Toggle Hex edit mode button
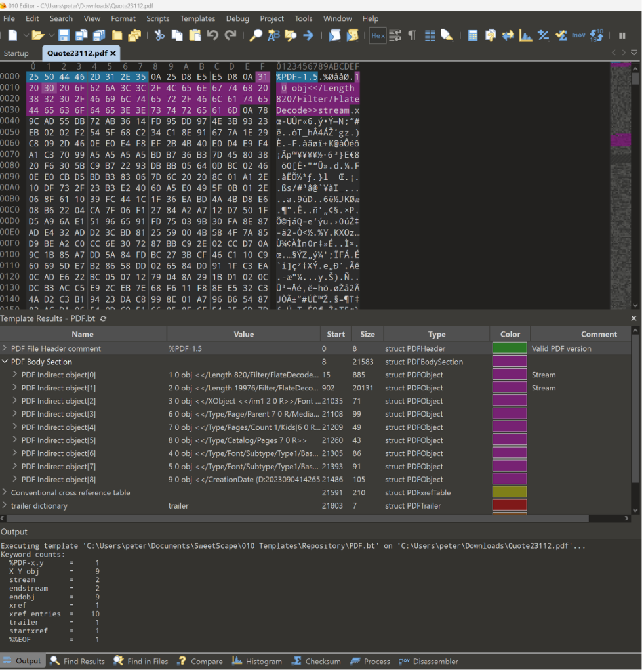 pyautogui.click(x=378, y=35)
